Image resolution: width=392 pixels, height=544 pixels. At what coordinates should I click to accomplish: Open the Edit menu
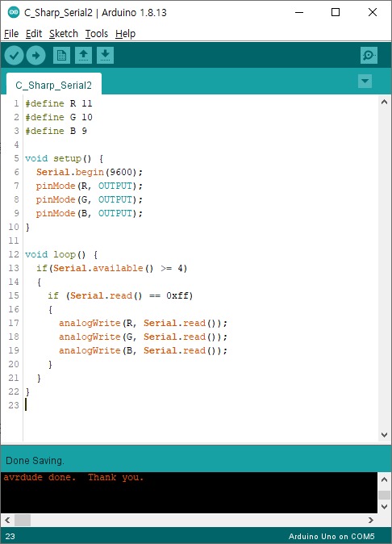click(34, 34)
